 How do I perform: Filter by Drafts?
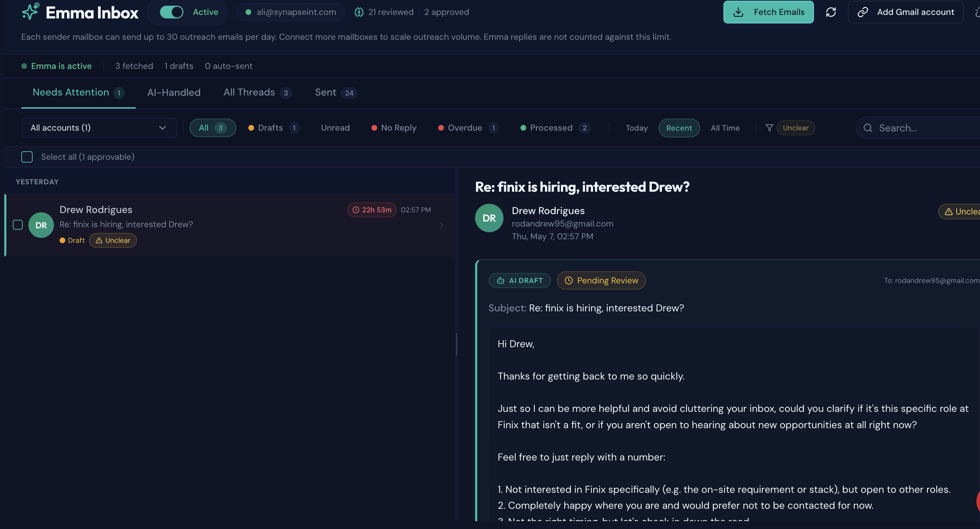(274, 128)
